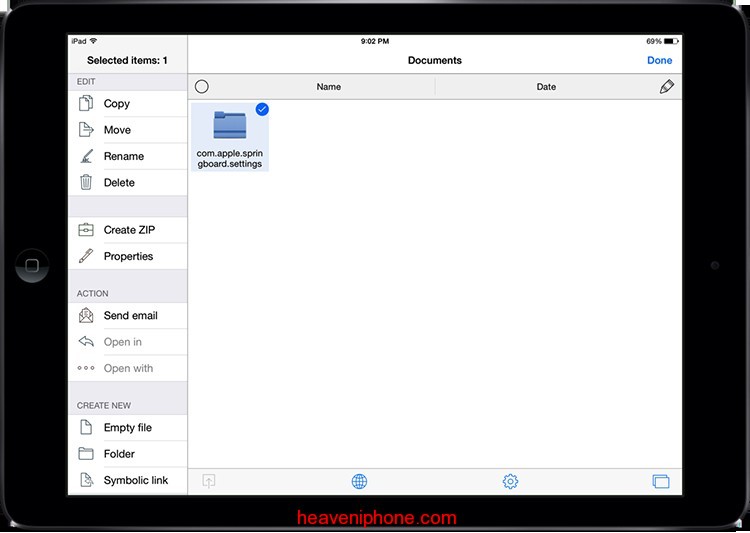Tap the windows icon at bottom right
The image size is (750, 533).
click(660, 482)
